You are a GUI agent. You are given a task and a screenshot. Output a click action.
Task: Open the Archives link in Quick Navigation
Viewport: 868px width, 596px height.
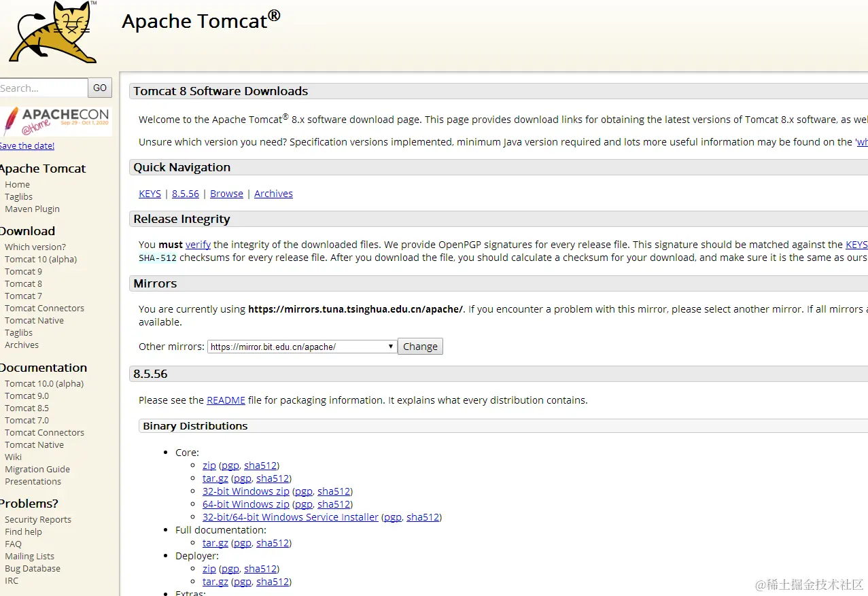coord(273,194)
